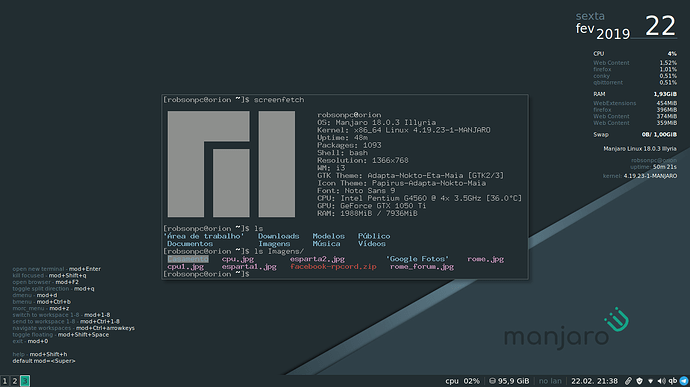690x387 pixels.
Task: Open the Telegram tray icon
Action: tap(684, 381)
